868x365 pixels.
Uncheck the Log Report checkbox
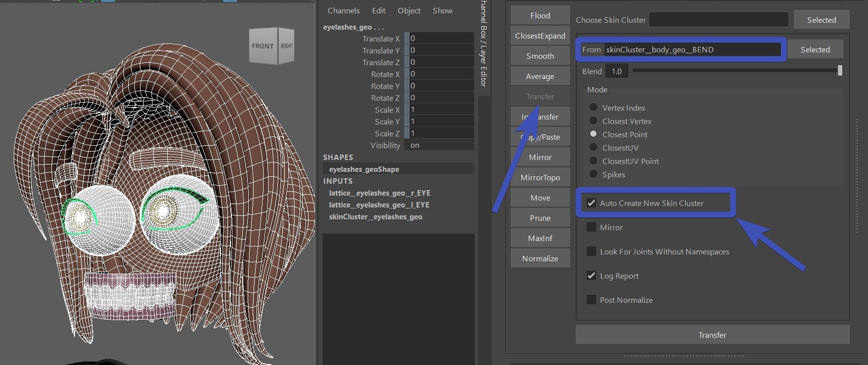591,276
